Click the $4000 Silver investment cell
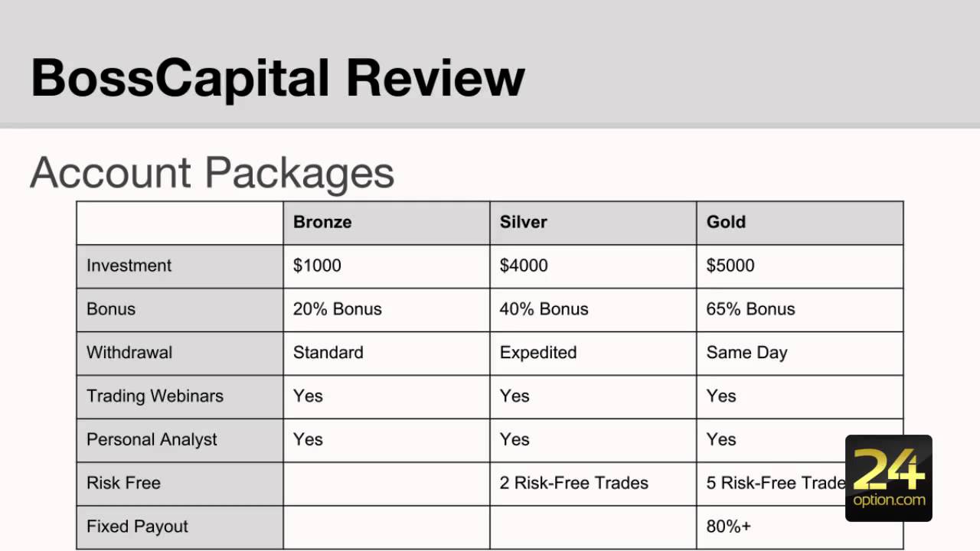 (x=524, y=266)
